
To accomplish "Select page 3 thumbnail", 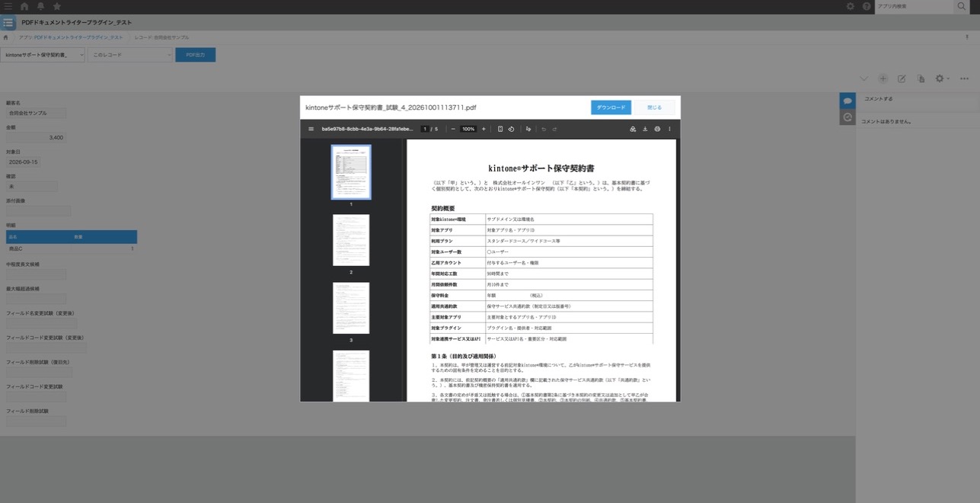I will coord(351,308).
